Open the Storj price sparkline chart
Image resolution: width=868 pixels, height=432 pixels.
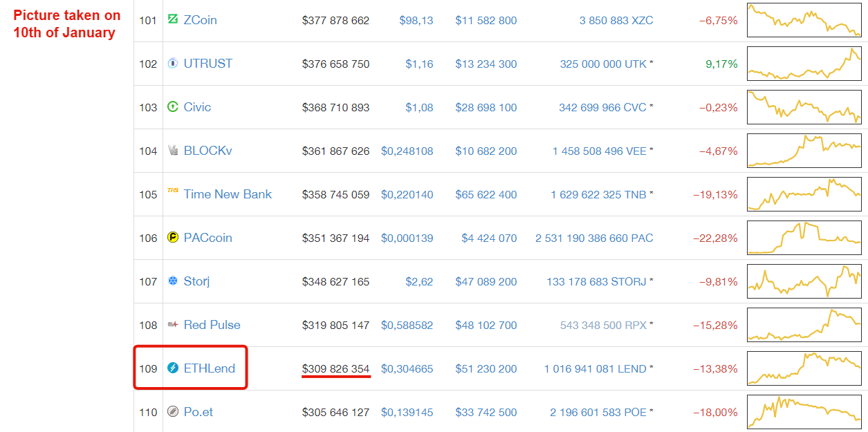804,281
